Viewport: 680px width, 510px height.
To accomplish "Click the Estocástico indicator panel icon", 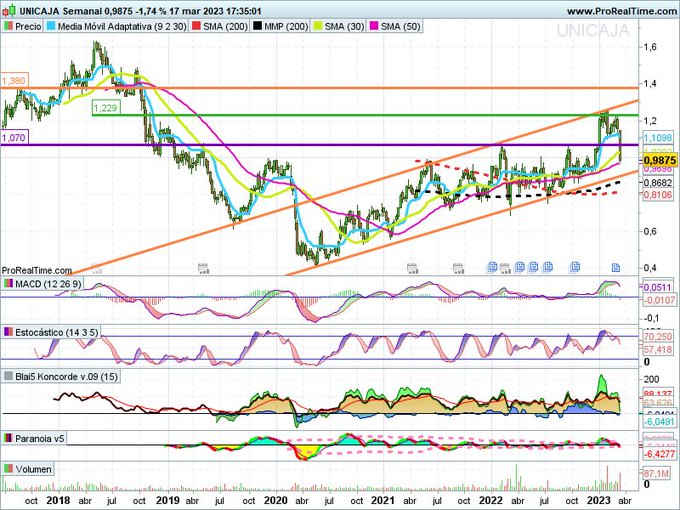I will tap(8, 333).
